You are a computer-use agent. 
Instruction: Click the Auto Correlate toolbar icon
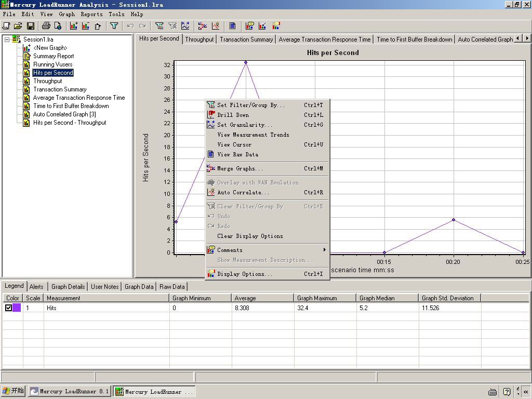point(216,26)
